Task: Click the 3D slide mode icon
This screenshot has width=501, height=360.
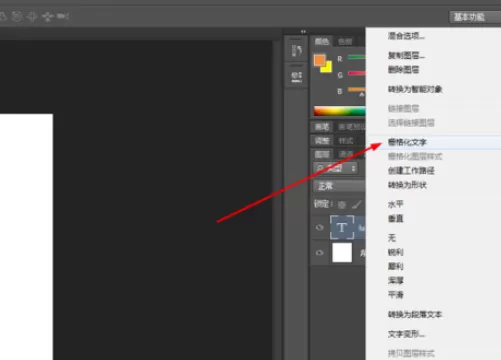Action: coord(47,16)
